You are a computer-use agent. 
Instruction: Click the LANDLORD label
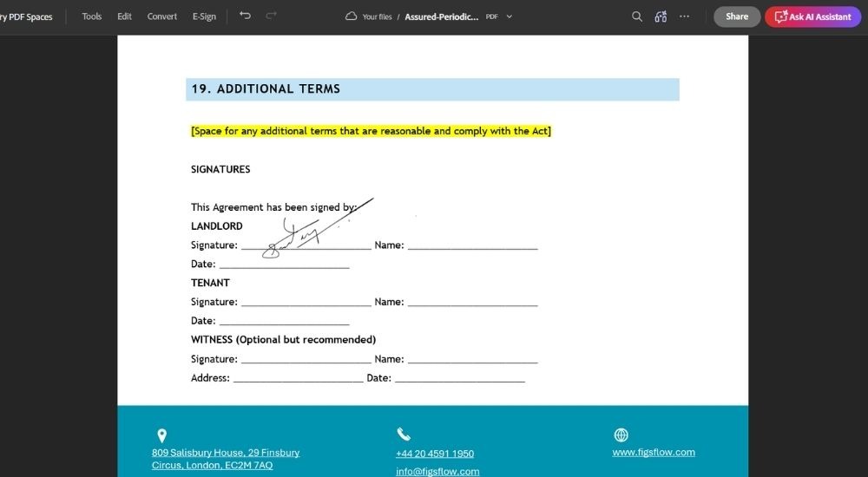click(216, 226)
